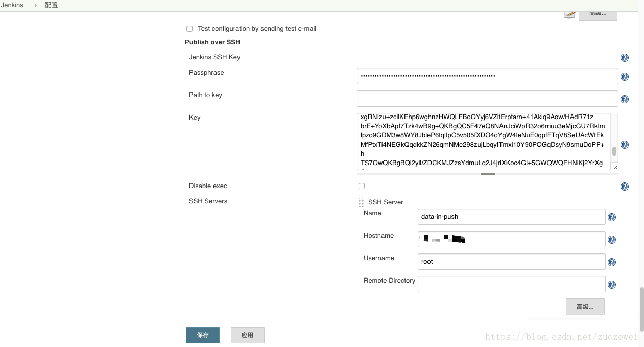
Task: Click the page vertical scrollbar thumb
Action: (641, 309)
